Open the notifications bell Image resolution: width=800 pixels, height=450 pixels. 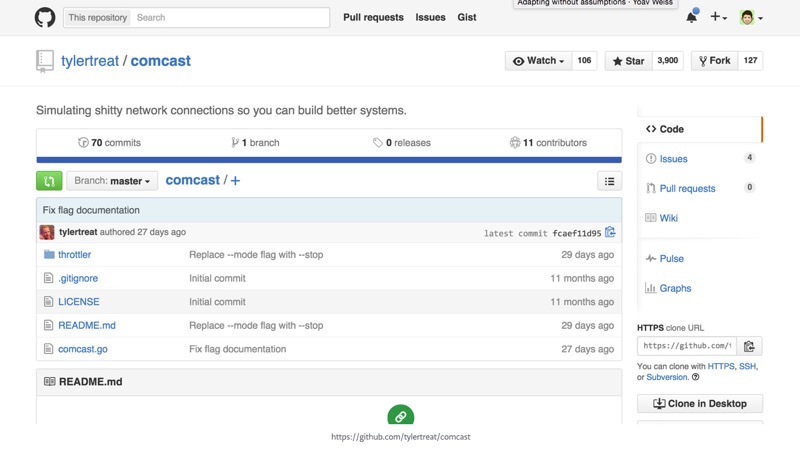click(x=691, y=17)
